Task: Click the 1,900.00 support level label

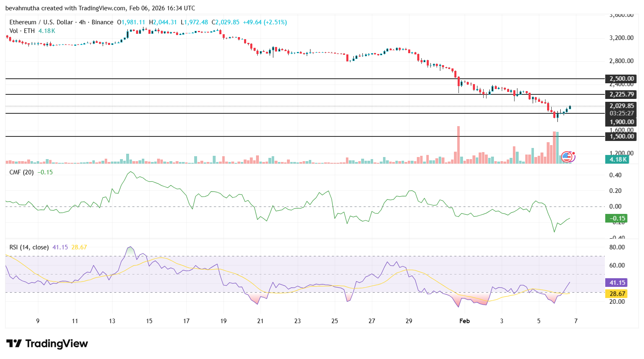Action: click(x=621, y=122)
